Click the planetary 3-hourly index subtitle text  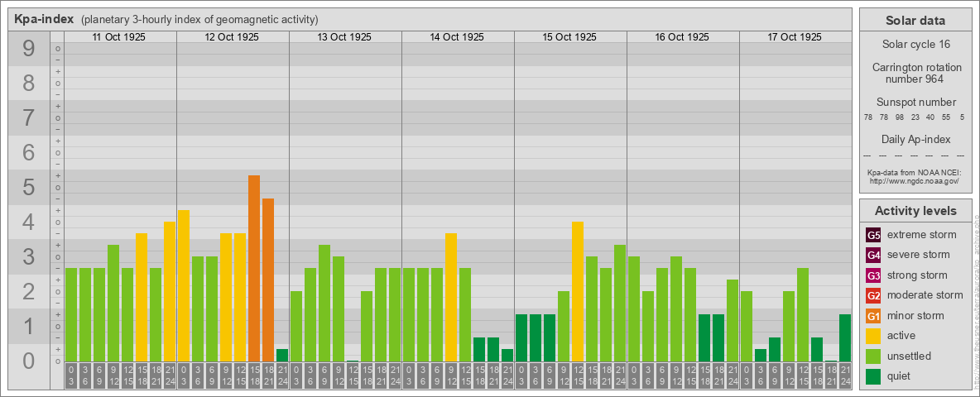[199, 19]
